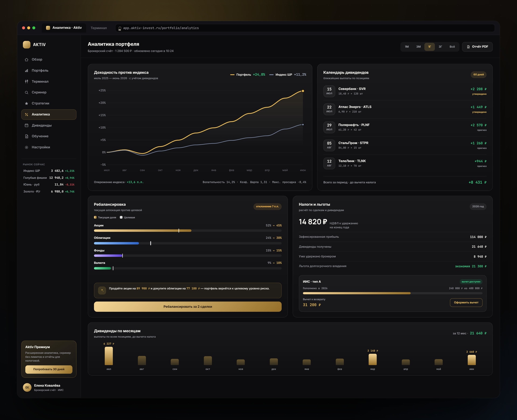
Task: Click Ребалансировать за 2 сделки button
Action: click(188, 307)
